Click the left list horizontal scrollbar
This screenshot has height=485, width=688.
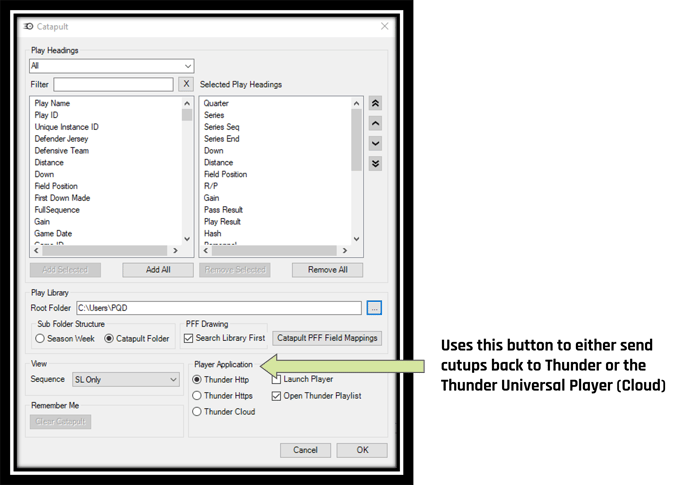pos(105,251)
